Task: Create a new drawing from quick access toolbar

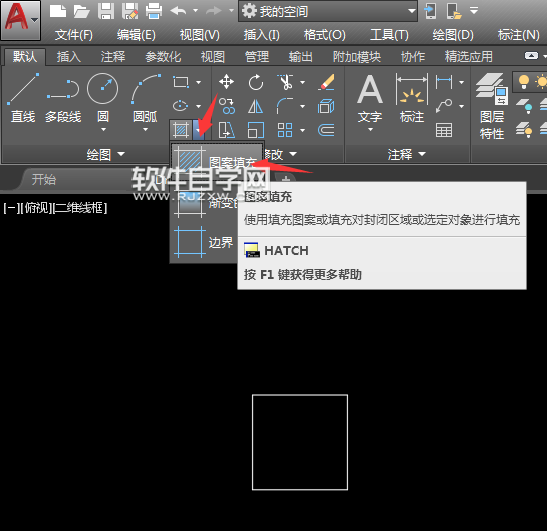Action: [x=58, y=11]
